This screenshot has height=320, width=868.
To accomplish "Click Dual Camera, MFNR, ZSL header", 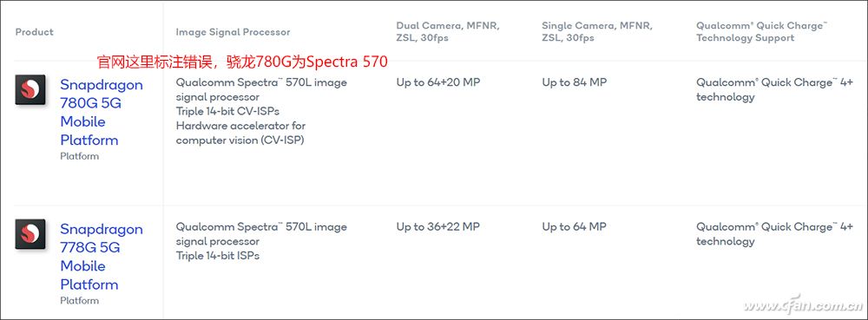I will pos(449,32).
